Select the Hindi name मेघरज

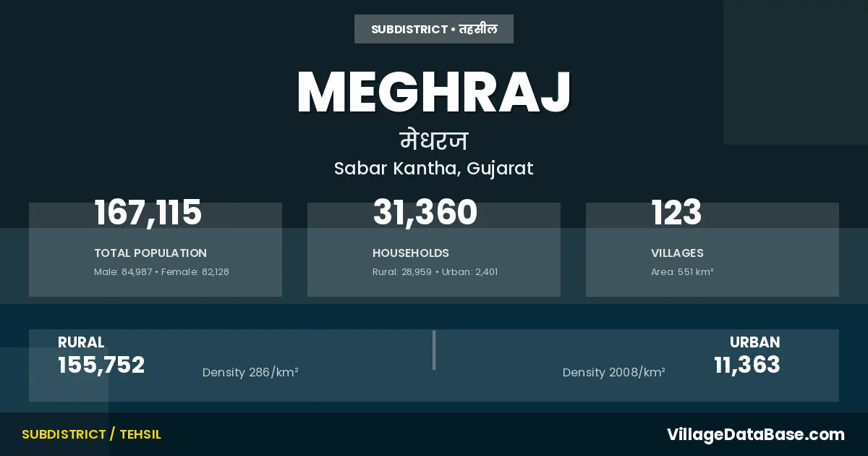click(x=434, y=140)
